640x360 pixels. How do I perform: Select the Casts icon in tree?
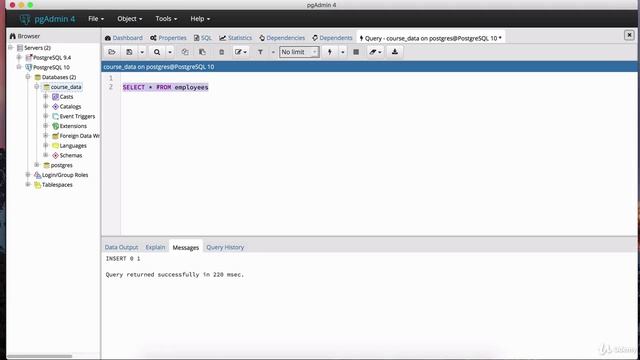click(x=55, y=97)
